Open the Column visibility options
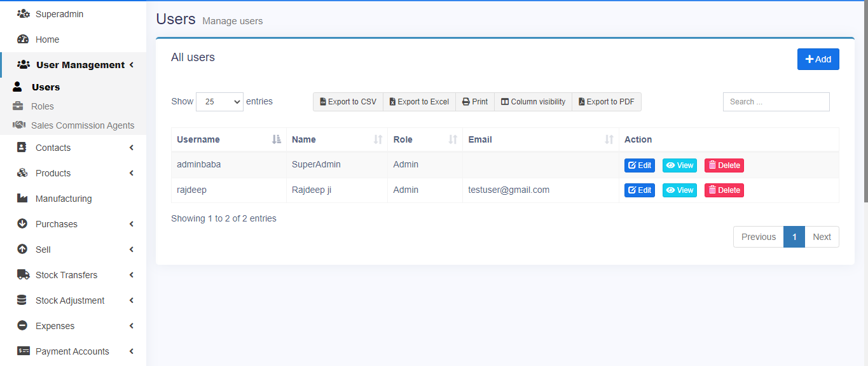This screenshot has height=366, width=868. coord(533,102)
